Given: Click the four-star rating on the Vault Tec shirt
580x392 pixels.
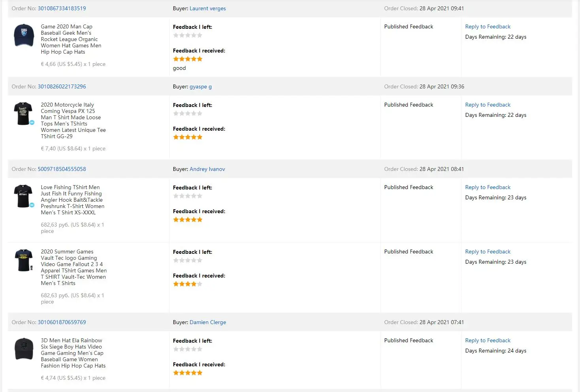Looking at the screenshot, I should (188, 284).
